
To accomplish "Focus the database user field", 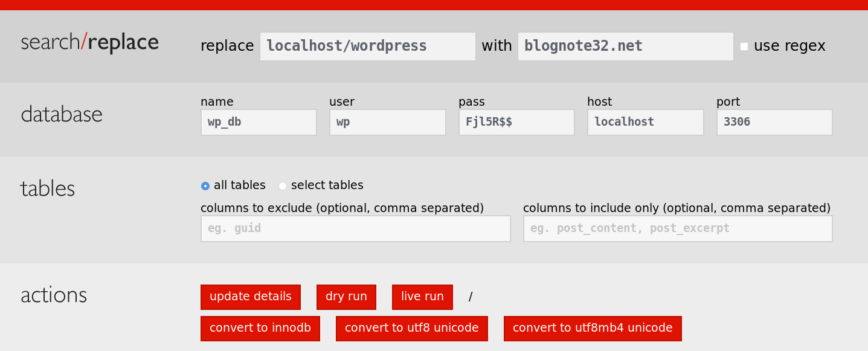I will [x=387, y=122].
